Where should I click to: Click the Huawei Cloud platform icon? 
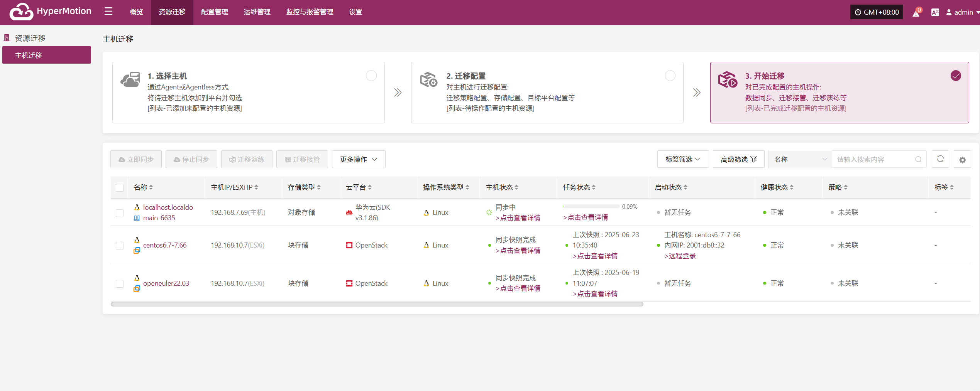pos(349,212)
